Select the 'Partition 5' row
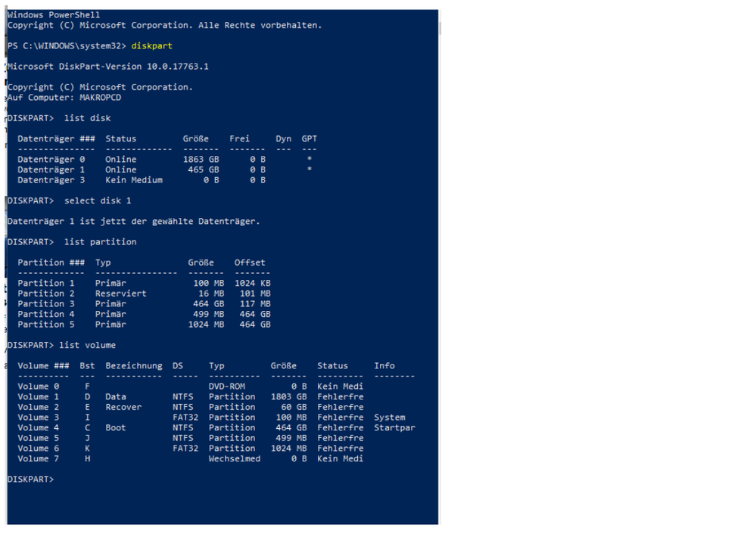Viewport: 756px width, 534px height. click(x=46, y=324)
